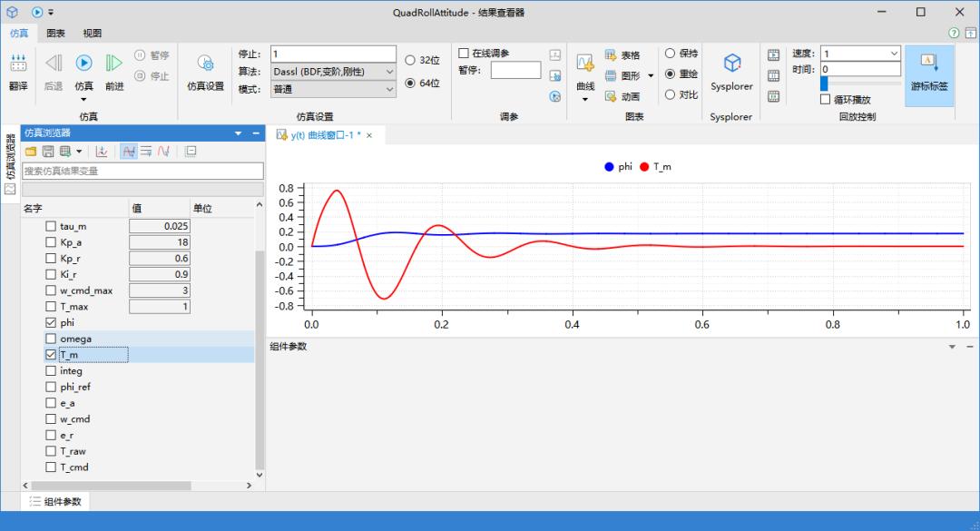This screenshot has width=980, height=531.
Task: Start the 仿真 simulation play button
Action: [83, 63]
